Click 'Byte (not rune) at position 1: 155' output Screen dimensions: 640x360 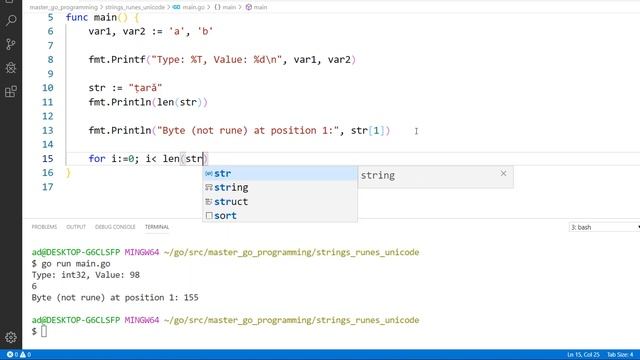[115, 298]
